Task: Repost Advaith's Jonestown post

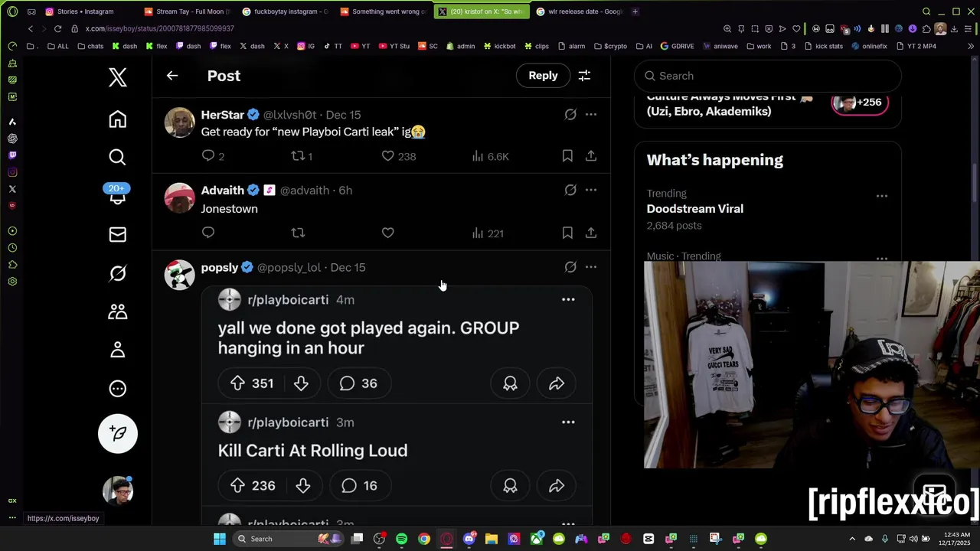Action: point(298,233)
